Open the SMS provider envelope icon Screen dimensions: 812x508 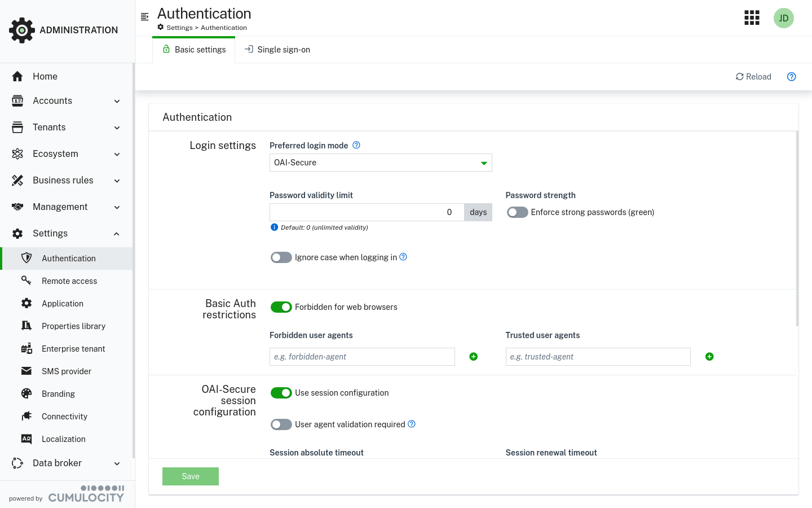coord(27,371)
